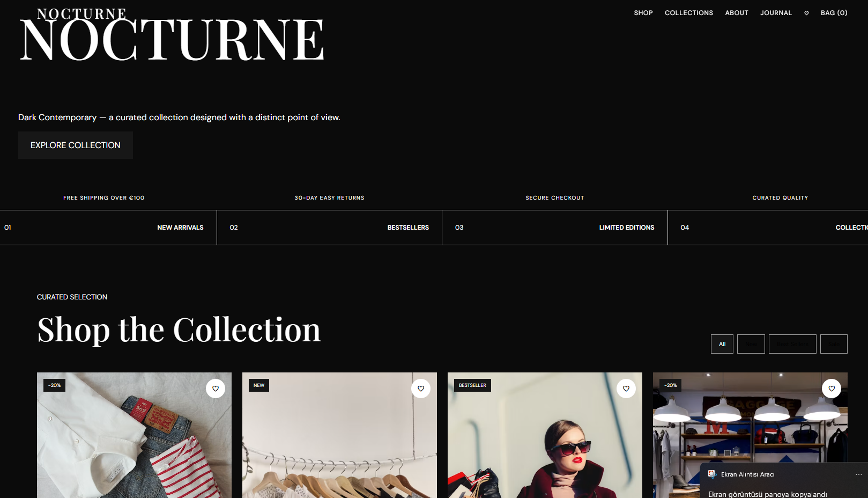Click CURATED QUALITY text
This screenshot has height=498, width=868.
(780, 198)
